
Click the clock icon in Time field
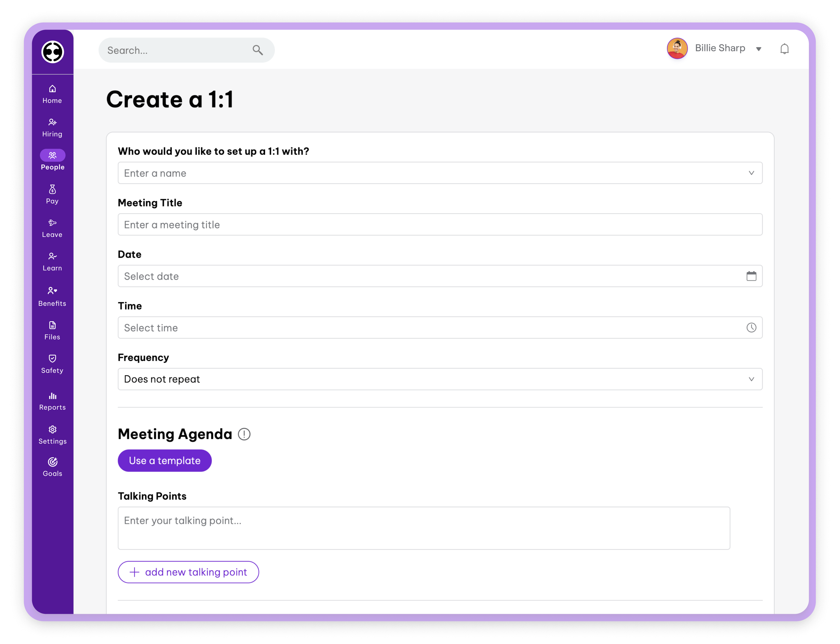coord(751,328)
